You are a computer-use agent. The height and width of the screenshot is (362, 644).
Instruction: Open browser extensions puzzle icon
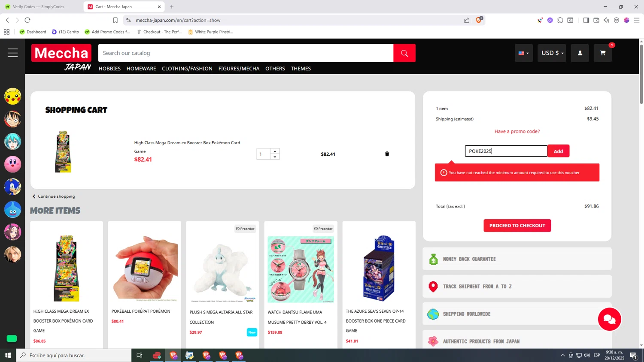[560, 20]
